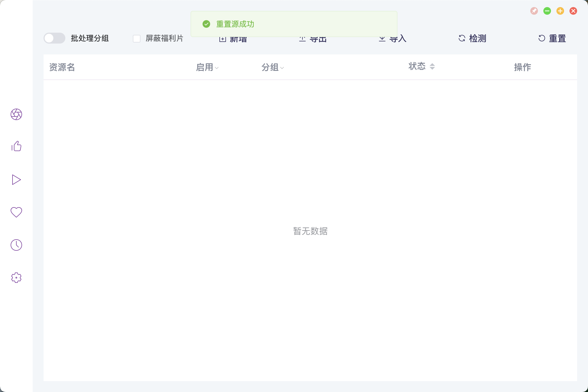Click the undo-arrow icon next to 重置
Image resolution: width=588 pixels, height=392 pixels.
pyautogui.click(x=541, y=38)
